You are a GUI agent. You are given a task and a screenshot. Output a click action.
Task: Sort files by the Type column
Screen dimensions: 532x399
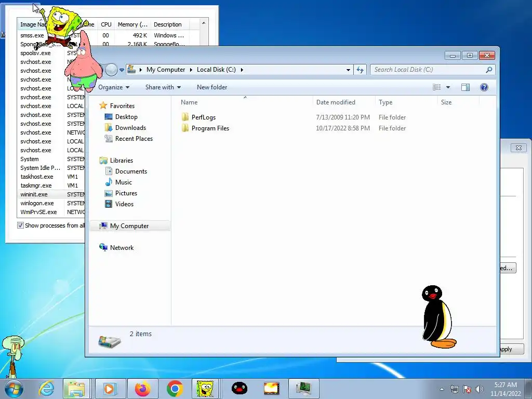tap(406, 102)
